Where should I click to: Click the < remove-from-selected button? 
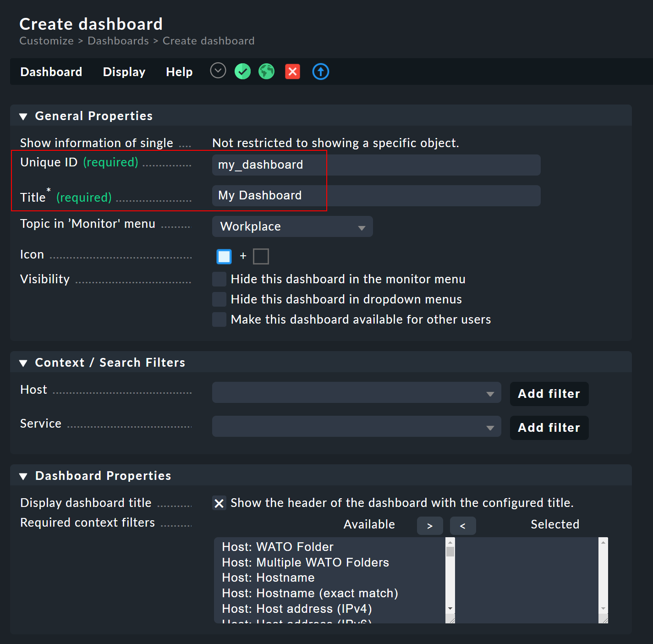pyautogui.click(x=463, y=526)
